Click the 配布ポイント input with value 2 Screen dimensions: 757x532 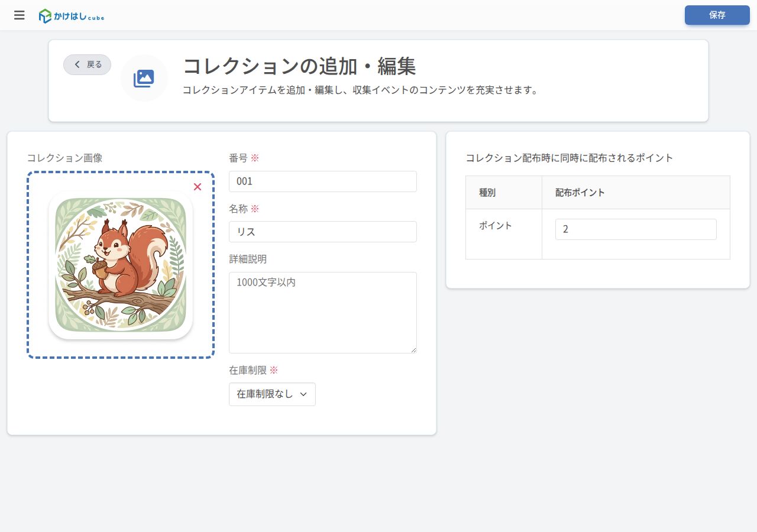(636, 229)
